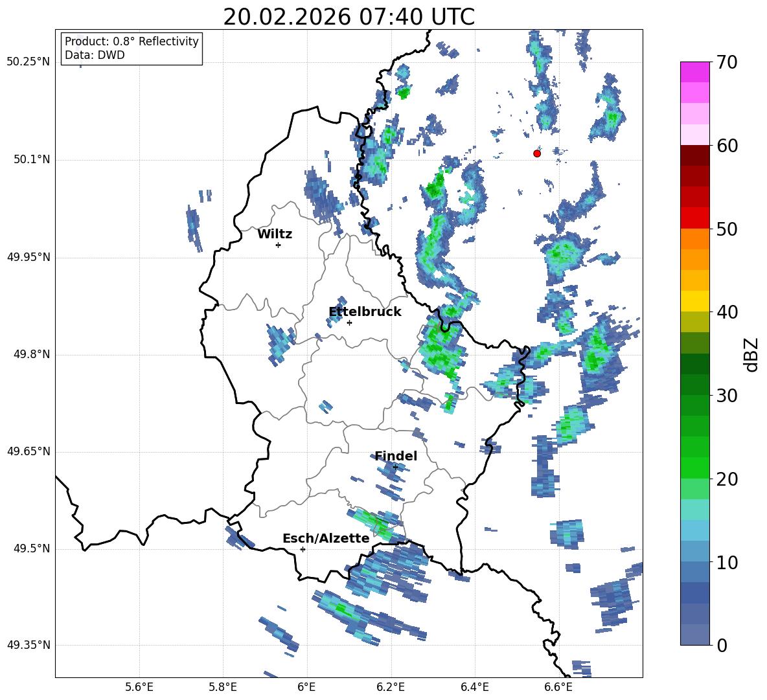The image size is (767, 700).
Task: Click the bright red colorbar swatch above 50
Action: (694, 218)
